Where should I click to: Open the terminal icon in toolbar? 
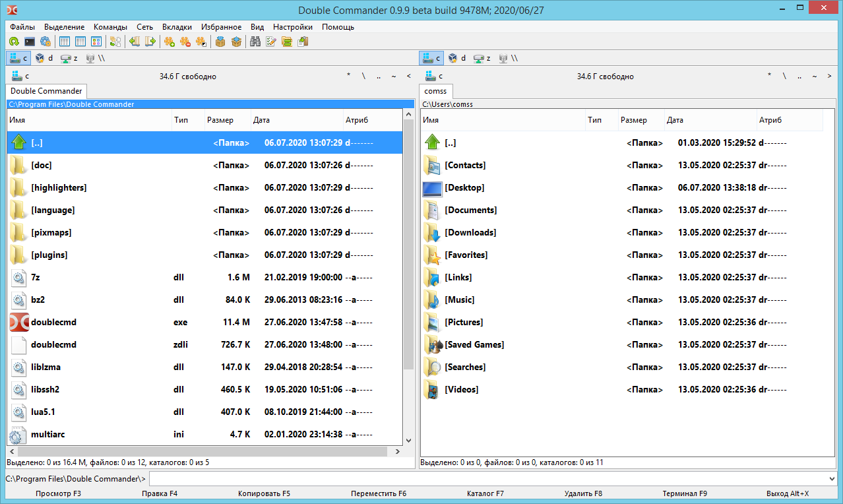click(30, 42)
